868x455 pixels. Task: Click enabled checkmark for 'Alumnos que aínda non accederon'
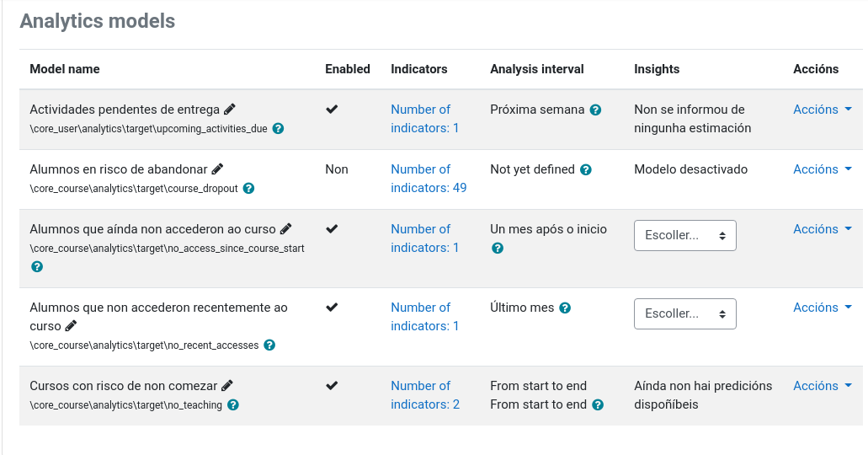[332, 229]
